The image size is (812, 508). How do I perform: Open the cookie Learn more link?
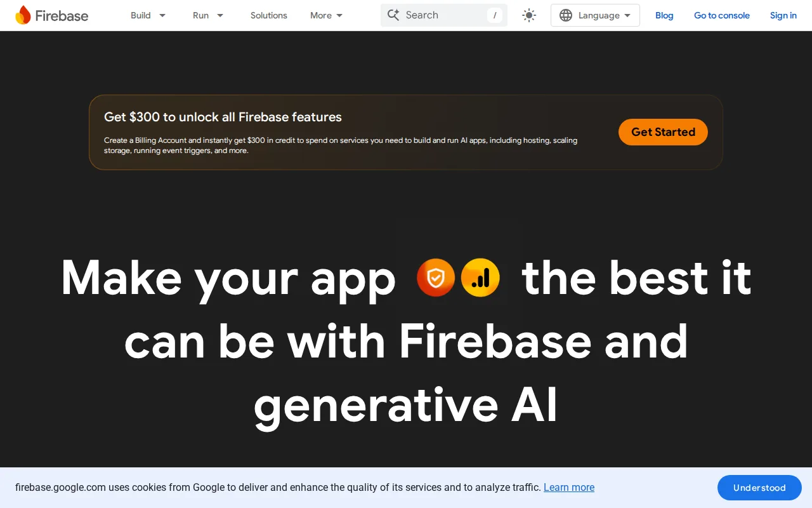click(x=569, y=488)
